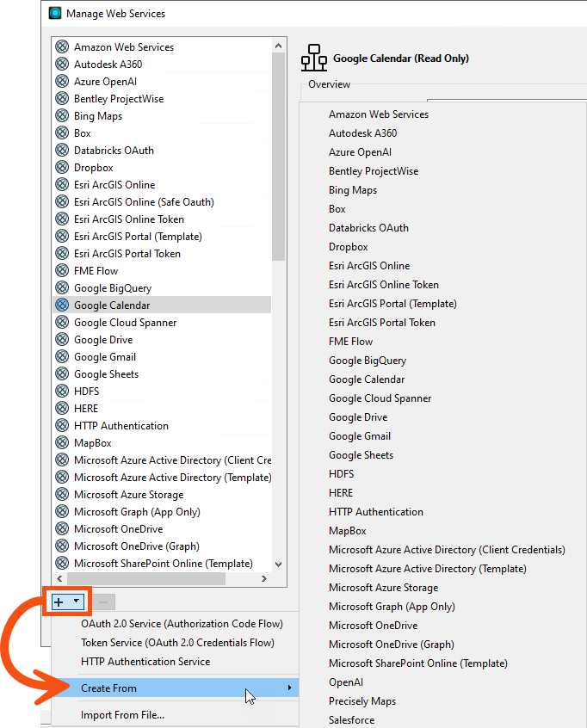Click the Azure OpenAI service icon
Screen dimensions: 587x728
tap(62, 81)
